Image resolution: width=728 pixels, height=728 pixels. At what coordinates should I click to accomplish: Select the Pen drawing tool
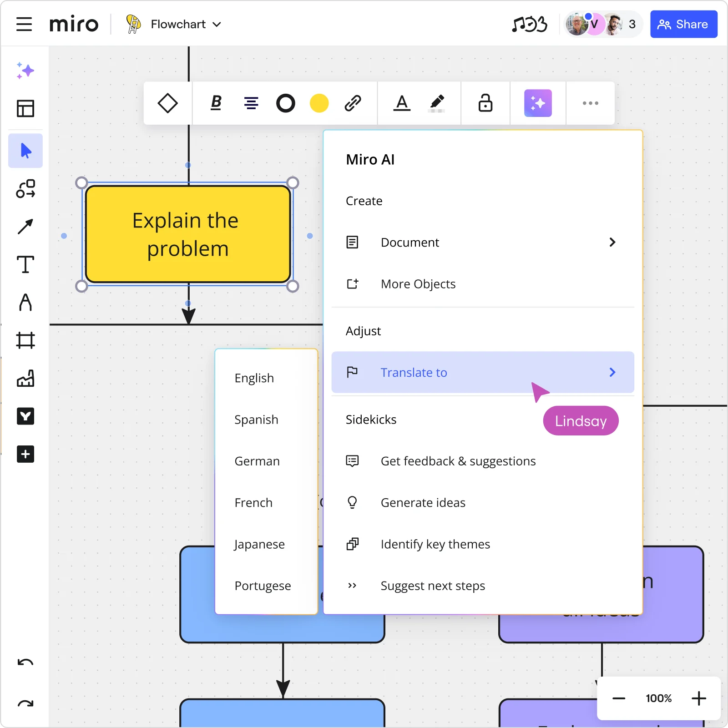pos(25,302)
